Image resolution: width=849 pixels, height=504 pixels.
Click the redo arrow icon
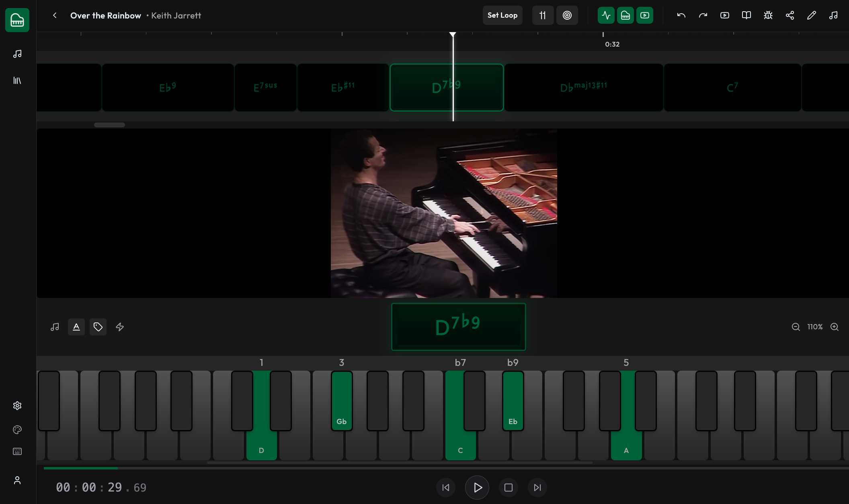coord(703,15)
